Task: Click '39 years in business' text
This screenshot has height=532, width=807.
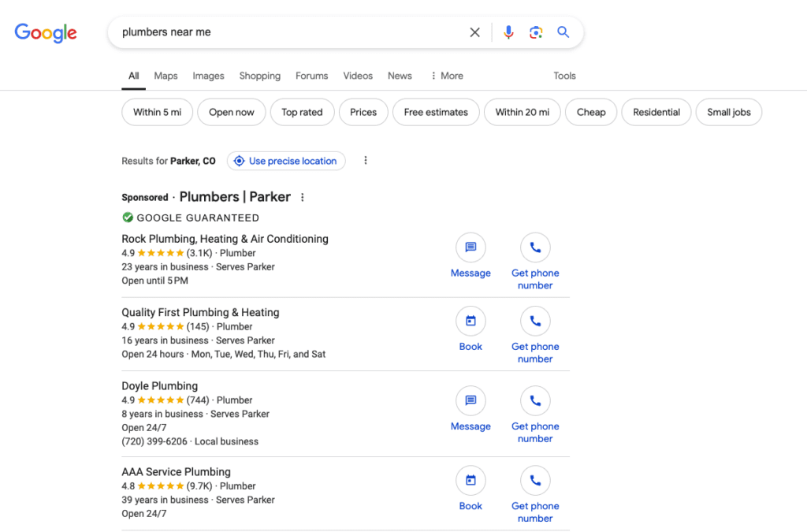Action: (x=165, y=500)
